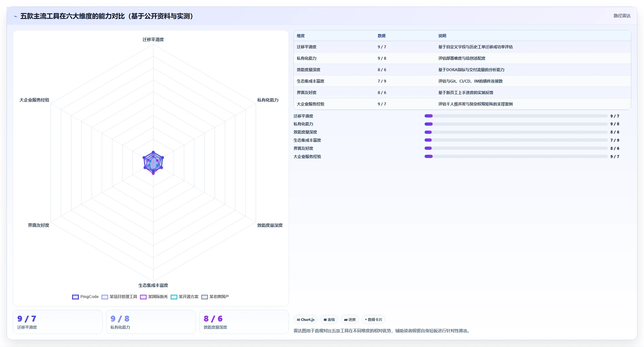Click the 9 / 8 value in the table
This screenshot has width=644, height=347.
click(382, 58)
